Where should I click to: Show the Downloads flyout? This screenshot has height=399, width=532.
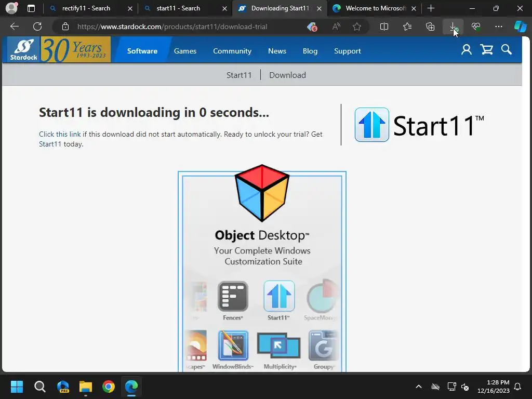pos(453,26)
